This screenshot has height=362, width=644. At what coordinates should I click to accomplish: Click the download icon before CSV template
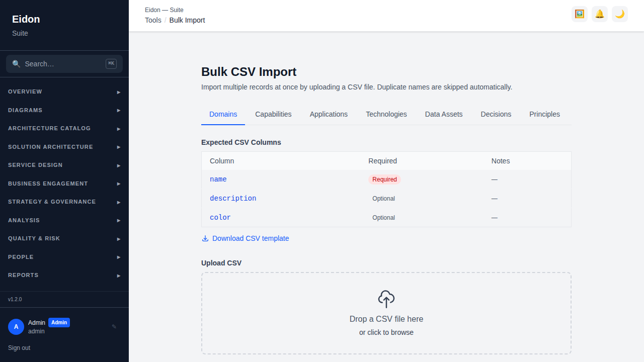[x=205, y=238]
